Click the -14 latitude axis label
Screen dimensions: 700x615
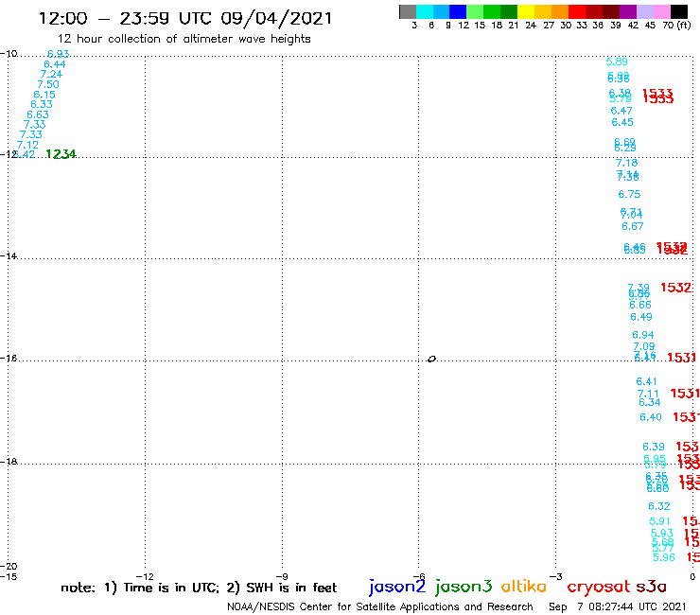click(9, 256)
